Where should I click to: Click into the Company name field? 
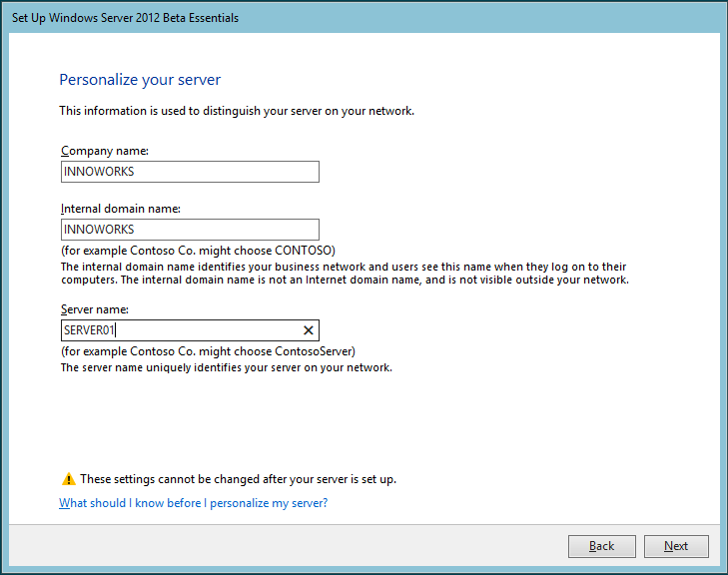190,172
